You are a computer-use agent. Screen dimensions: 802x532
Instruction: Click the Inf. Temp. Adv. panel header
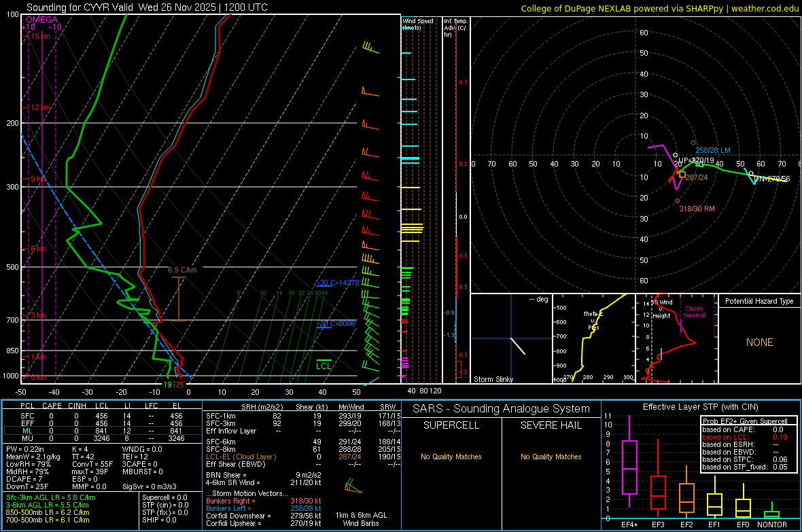coord(455,28)
